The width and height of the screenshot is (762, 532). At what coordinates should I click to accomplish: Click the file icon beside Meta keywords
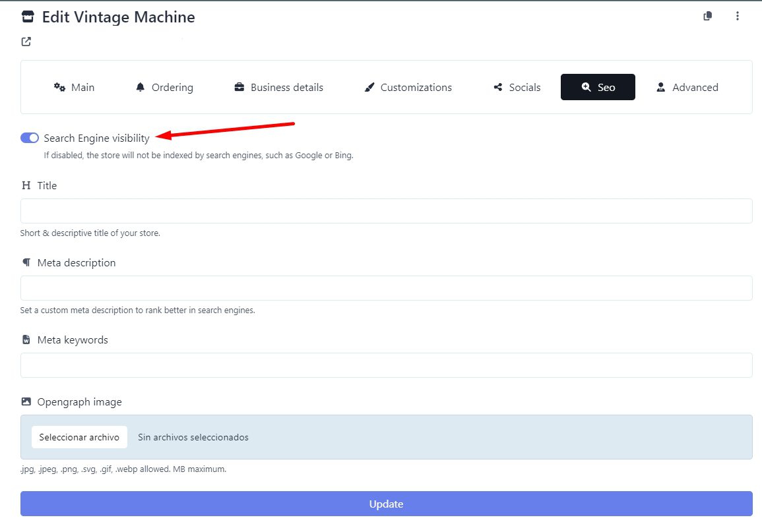(26, 340)
